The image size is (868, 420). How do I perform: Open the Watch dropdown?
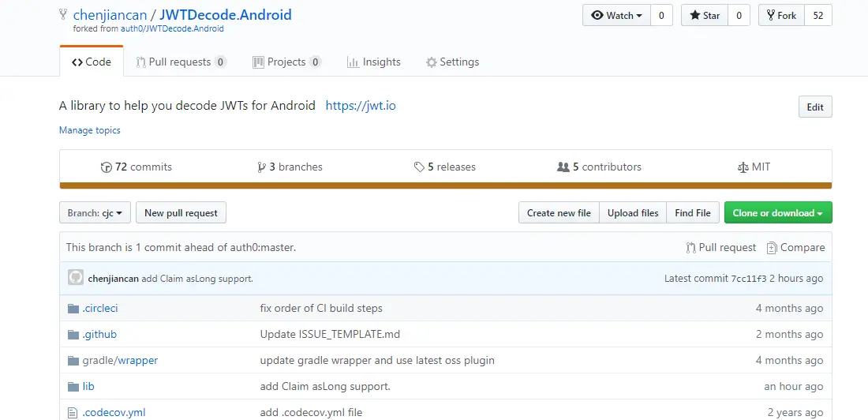click(617, 16)
